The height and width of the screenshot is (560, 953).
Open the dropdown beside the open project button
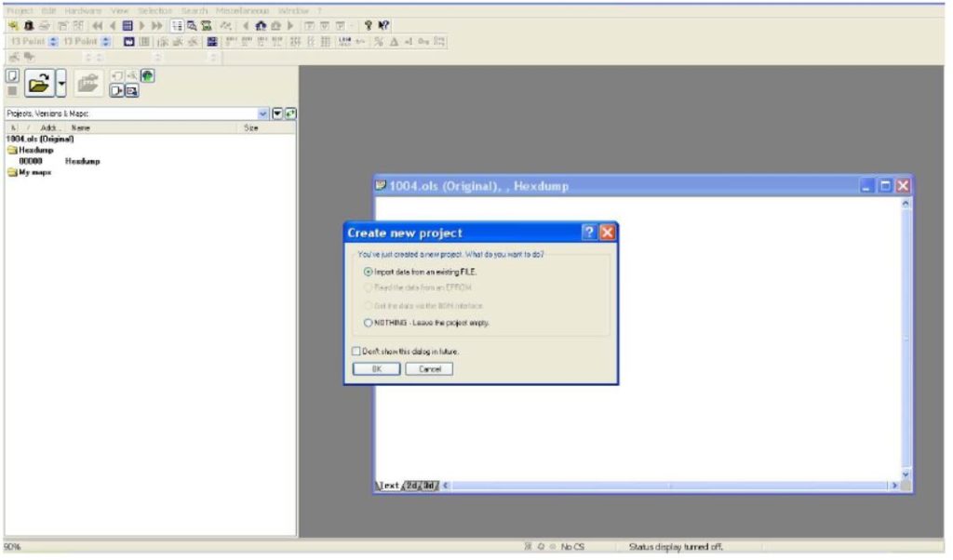[x=60, y=82]
